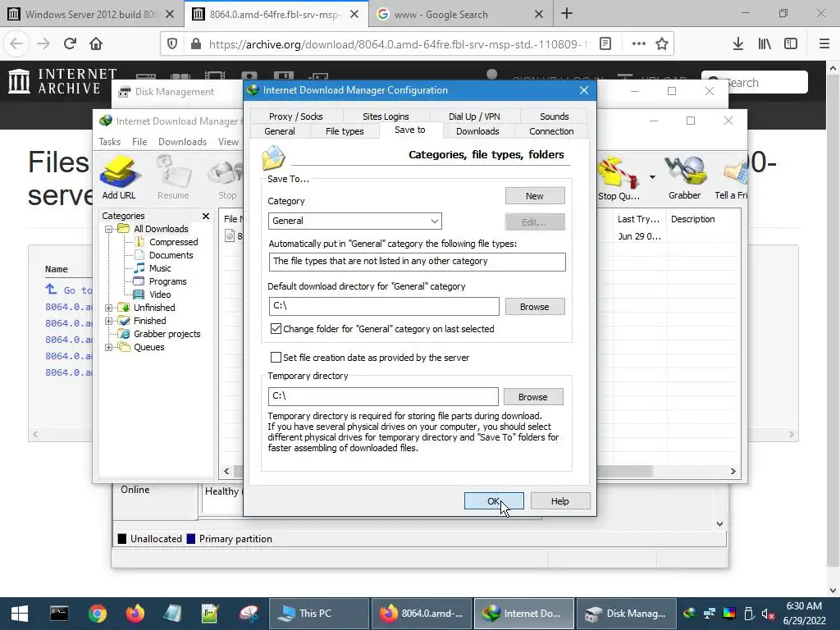Click the Windows Start button

pos(20,614)
